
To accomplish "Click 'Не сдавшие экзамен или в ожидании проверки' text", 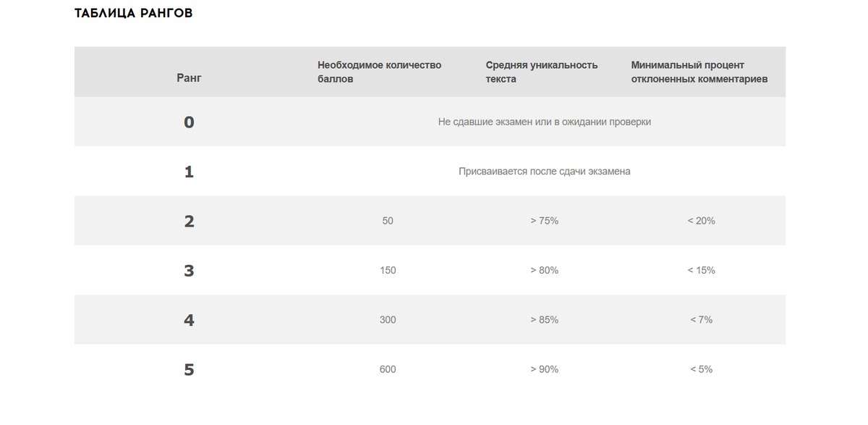I will click(x=545, y=122).
